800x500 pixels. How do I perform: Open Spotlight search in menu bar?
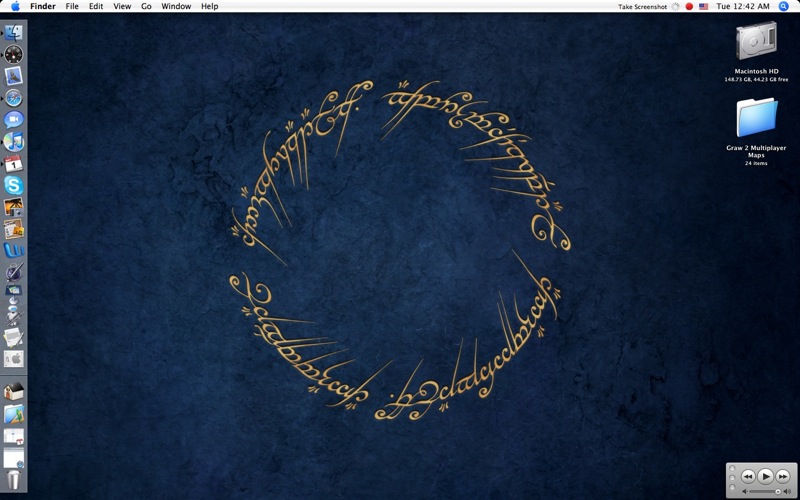[783, 6]
